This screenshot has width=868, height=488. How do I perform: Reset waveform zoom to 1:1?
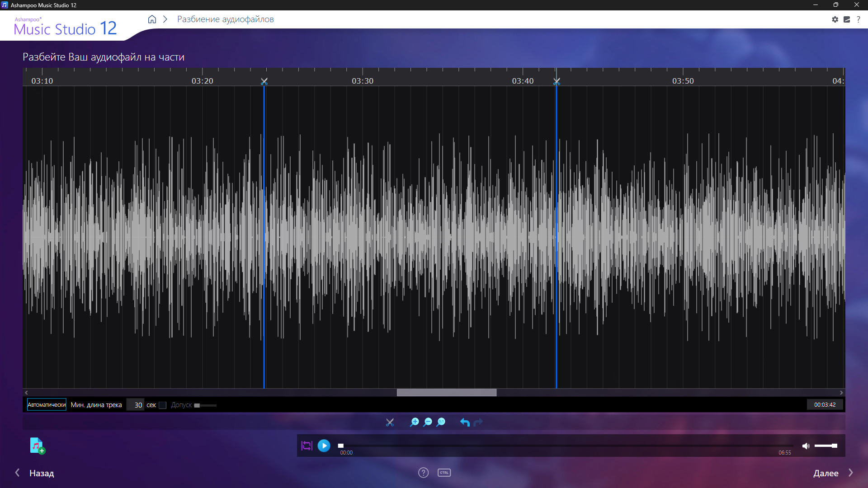click(x=441, y=422)
